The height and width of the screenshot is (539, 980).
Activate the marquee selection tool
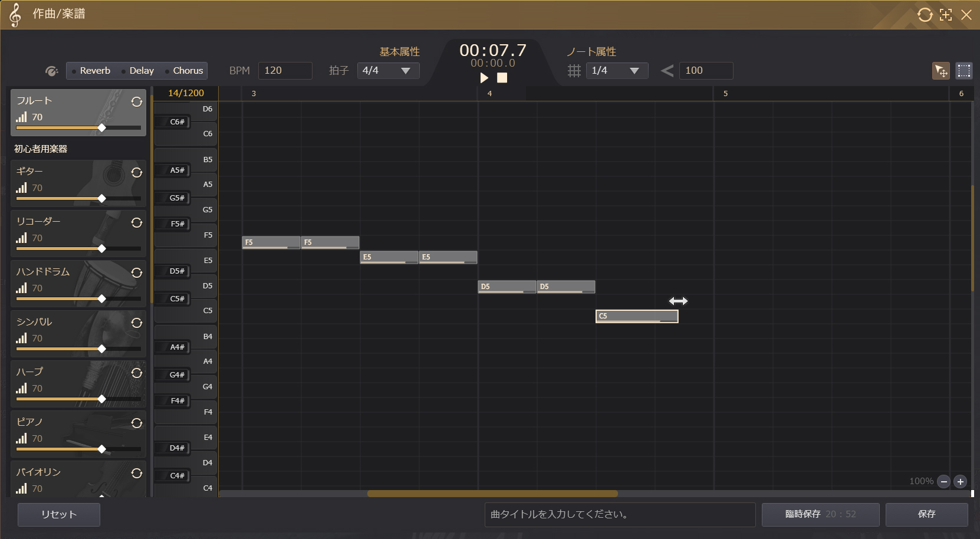(x=964, y=71)
